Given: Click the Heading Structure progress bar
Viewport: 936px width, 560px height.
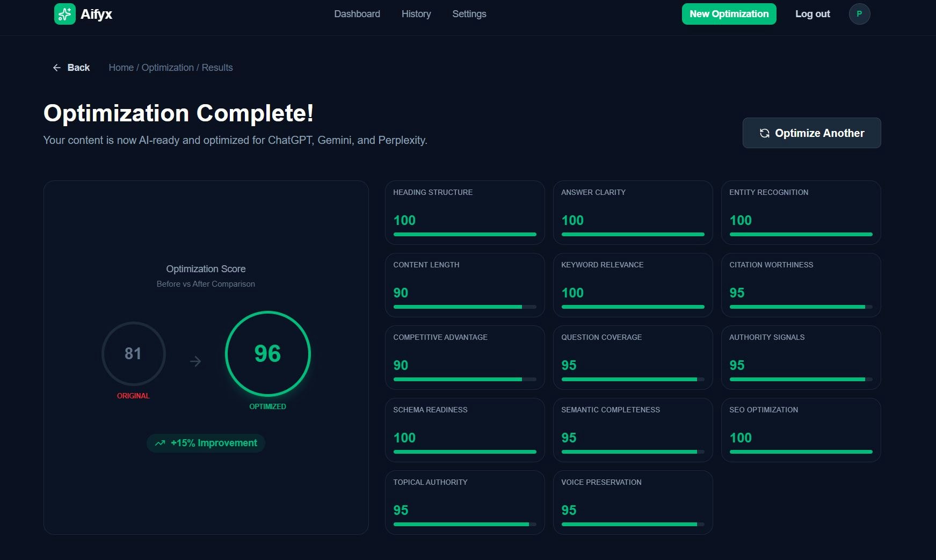Looking at the screenshot, I should 465,235.
